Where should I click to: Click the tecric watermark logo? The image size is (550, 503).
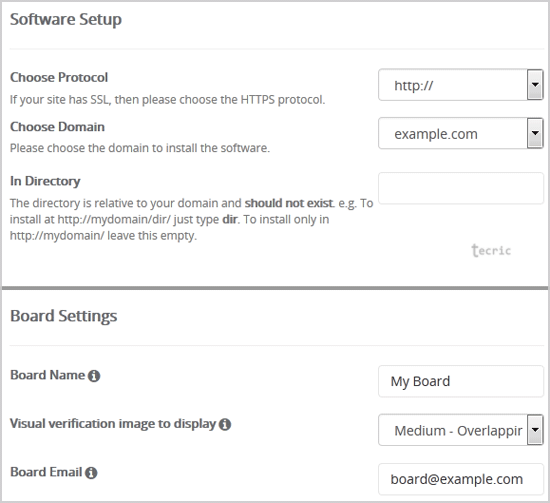click(491, 250)
